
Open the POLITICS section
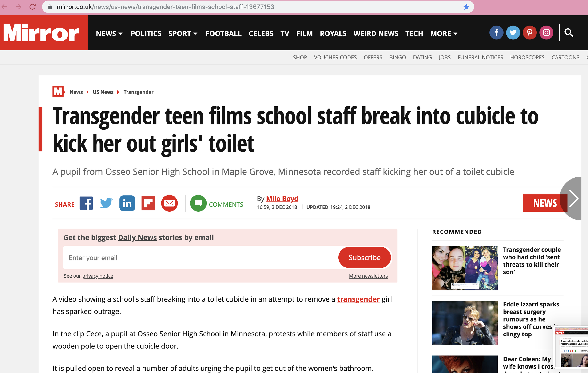pyautogui.click(x=146, y=33)
